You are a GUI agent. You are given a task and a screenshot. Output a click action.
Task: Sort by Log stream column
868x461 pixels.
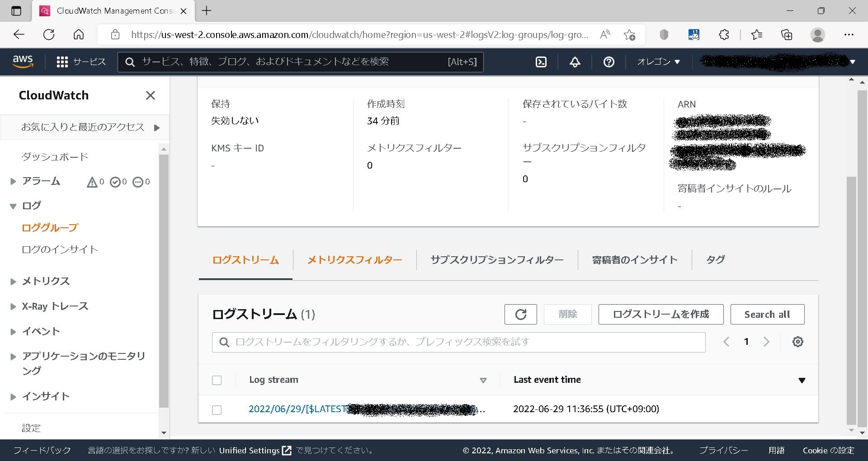coord(483,381)
